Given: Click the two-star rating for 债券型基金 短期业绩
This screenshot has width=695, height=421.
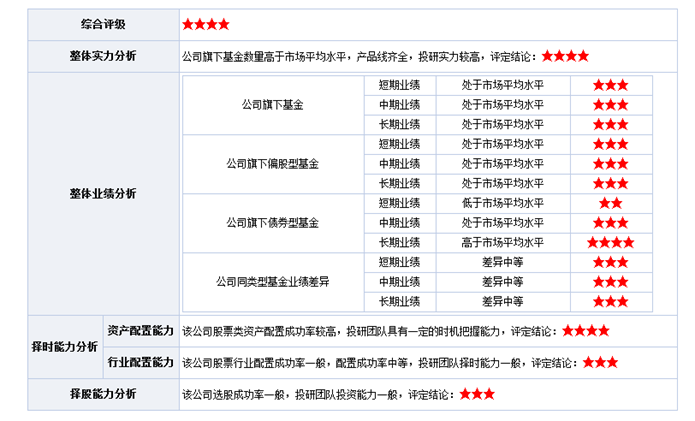Looking at the screenshot, I should click(x=610, y=203).
